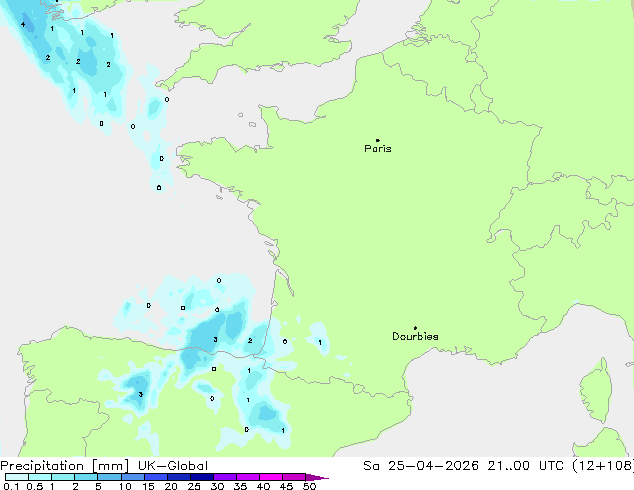This screenshot has height=490, width=634.
Task: Click the legend arrow beyond 50 mm
Action: pos(317,477)
